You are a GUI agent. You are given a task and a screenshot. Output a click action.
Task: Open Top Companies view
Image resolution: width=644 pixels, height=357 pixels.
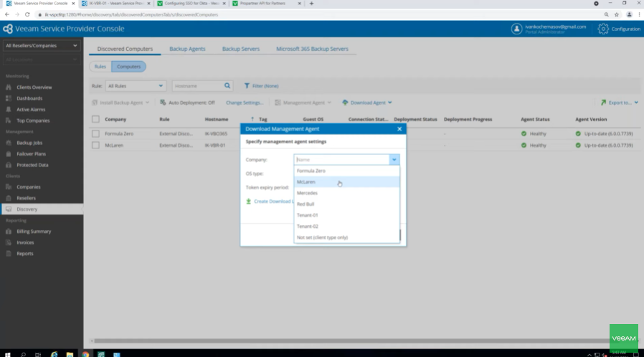pos(33,120)
